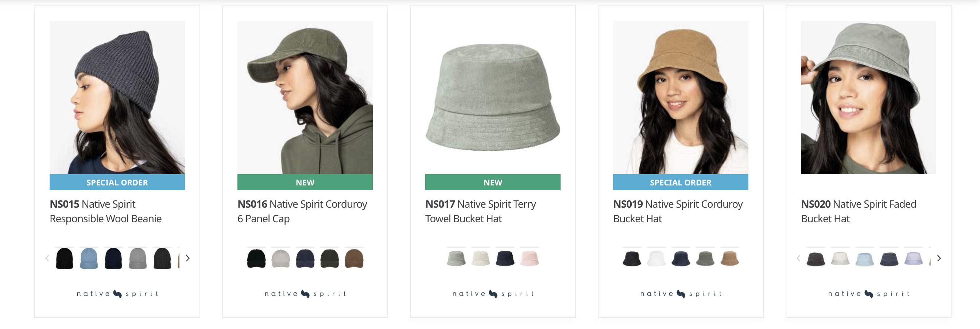The image size is (980, 329).
Task: Select the navy corduroy 6 panel cap swatch
Action: [x=305, y=259]
